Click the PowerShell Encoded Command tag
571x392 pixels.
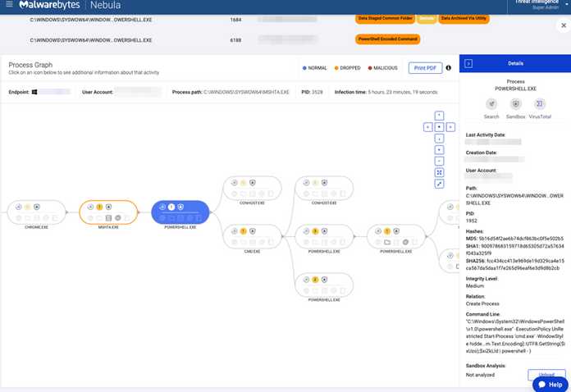387,39
